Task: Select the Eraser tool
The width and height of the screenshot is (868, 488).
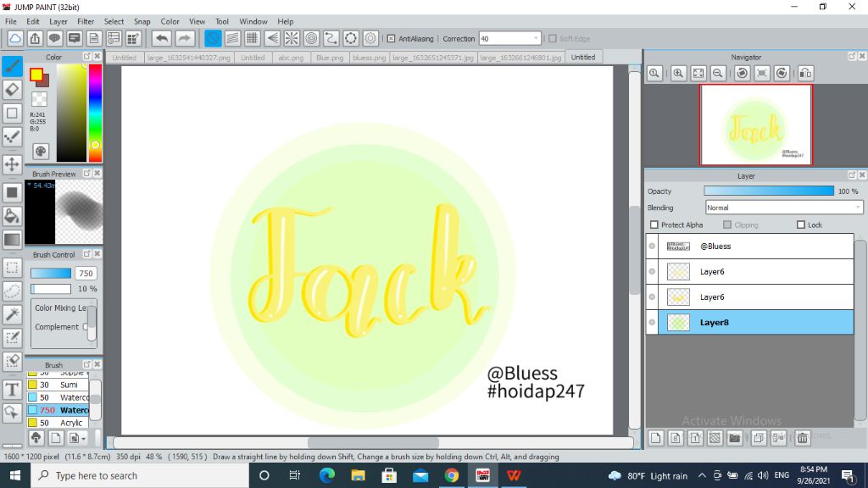Action: [12, 90]
